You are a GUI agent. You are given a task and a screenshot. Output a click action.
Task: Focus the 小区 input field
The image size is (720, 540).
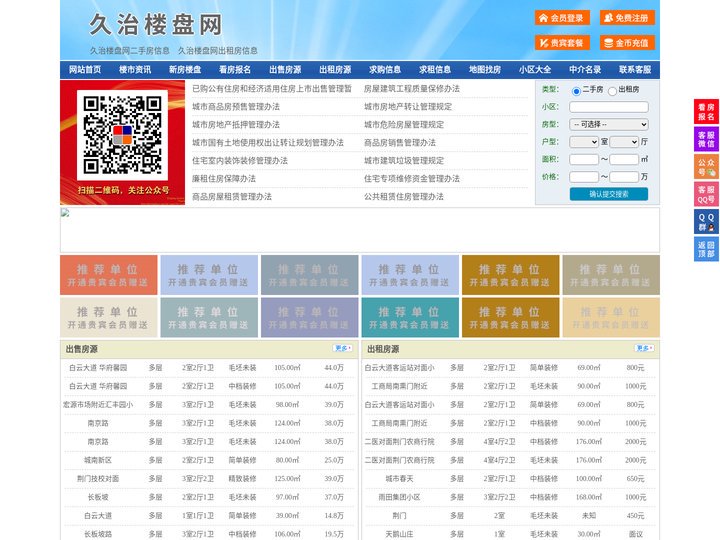[x=609, y=107]
